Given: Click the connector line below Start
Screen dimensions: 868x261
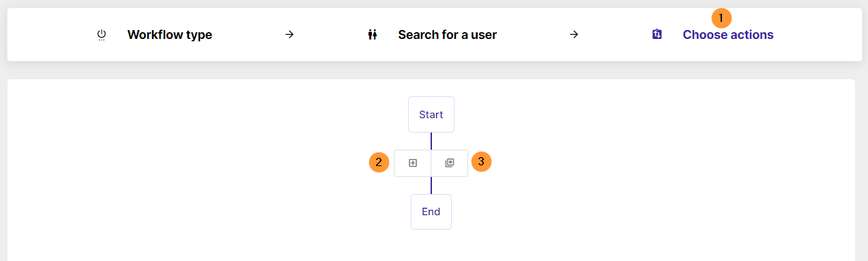Looking at the screenshot, I should tap(431, 141).
